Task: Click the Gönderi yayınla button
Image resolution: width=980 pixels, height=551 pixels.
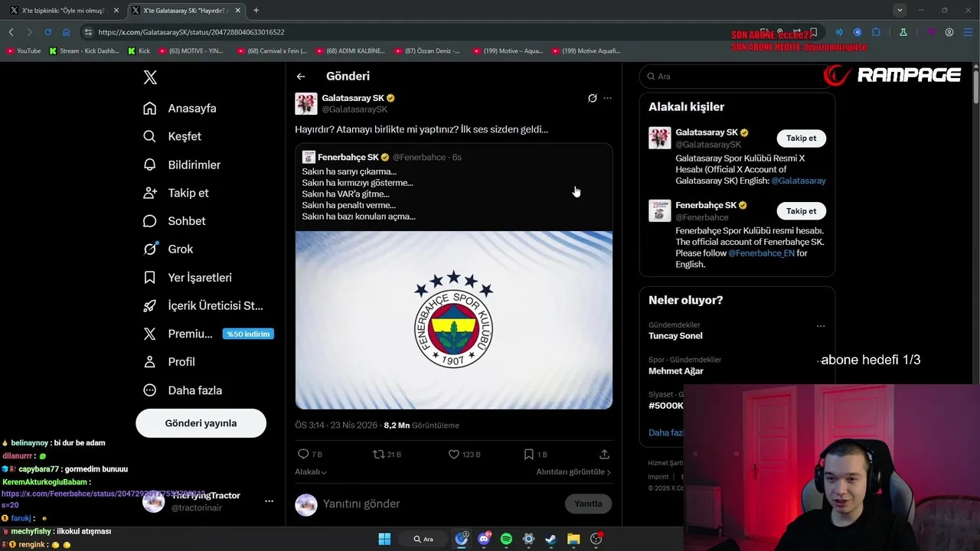Action: click(x=201, y=423)
